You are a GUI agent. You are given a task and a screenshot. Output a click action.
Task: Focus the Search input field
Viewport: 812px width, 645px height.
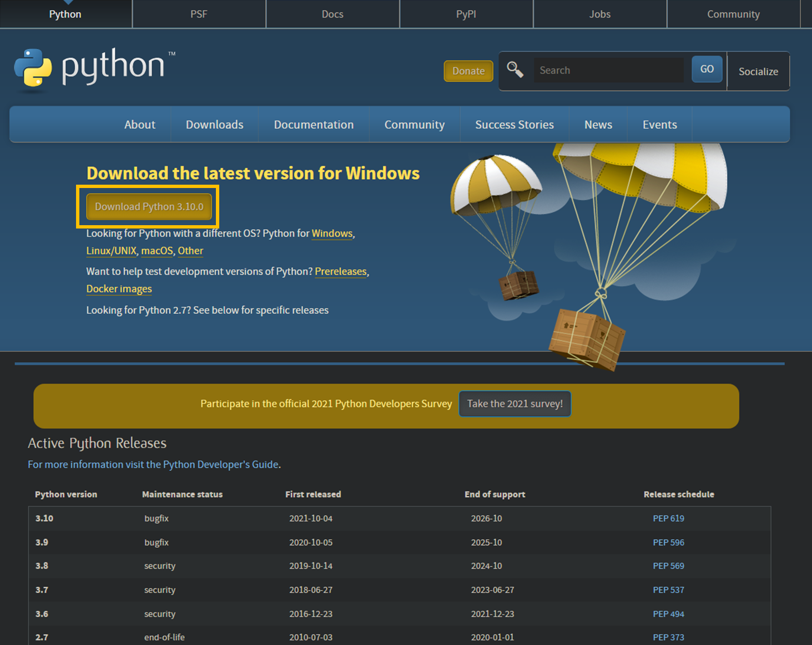pos(608,70)
